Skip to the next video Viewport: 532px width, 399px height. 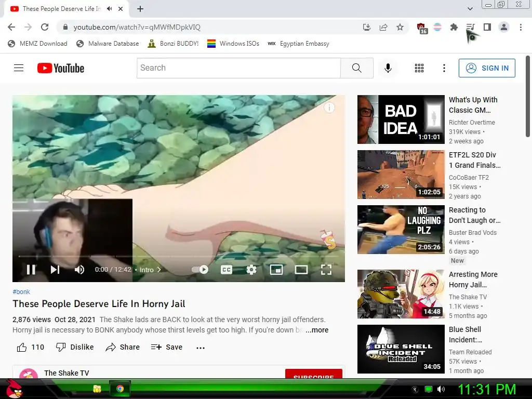click(x=55, y=270)
